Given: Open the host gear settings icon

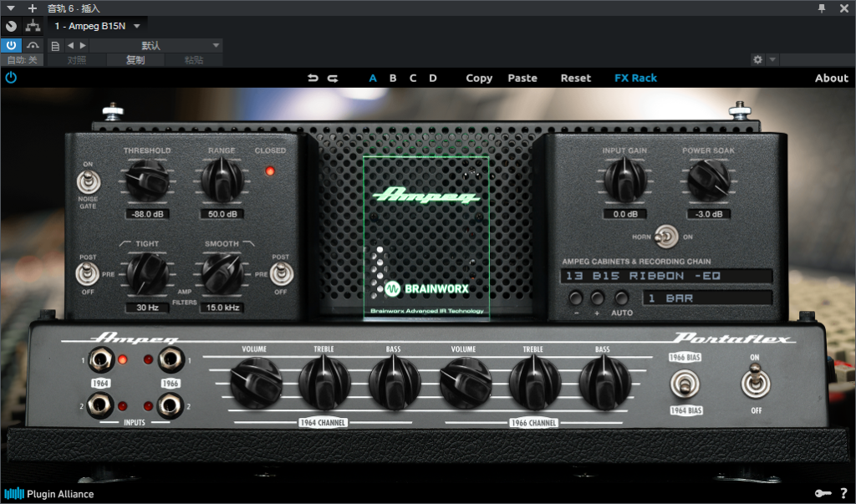Looking at the screenshot, I should click(x=757, y=59).
